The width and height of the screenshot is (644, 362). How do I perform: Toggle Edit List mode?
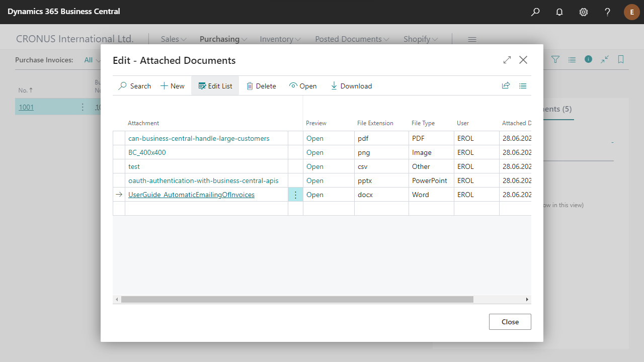tap(215, 86)
